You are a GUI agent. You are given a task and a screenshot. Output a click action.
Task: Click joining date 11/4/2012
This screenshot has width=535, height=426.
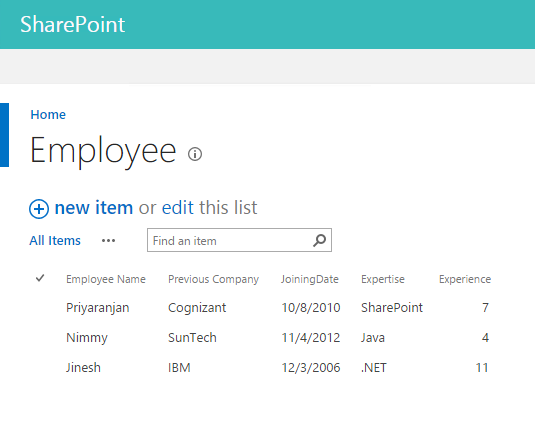[x=311, y=338]
